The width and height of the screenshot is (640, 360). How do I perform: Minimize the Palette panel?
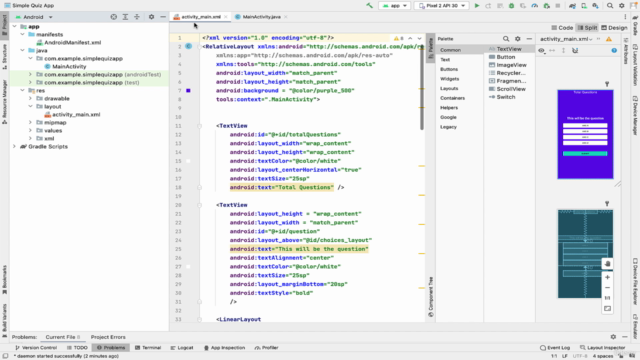click(x=529, y=39)
